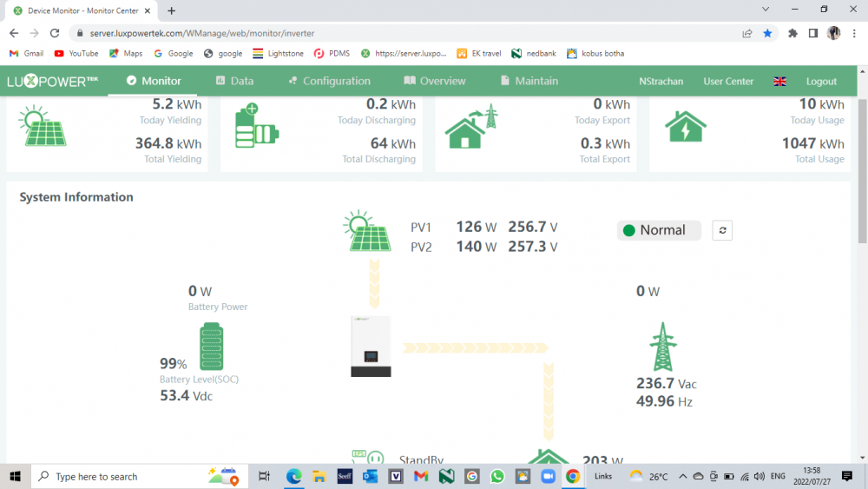Open the browser extensions puzzle icon

point(792,33)
